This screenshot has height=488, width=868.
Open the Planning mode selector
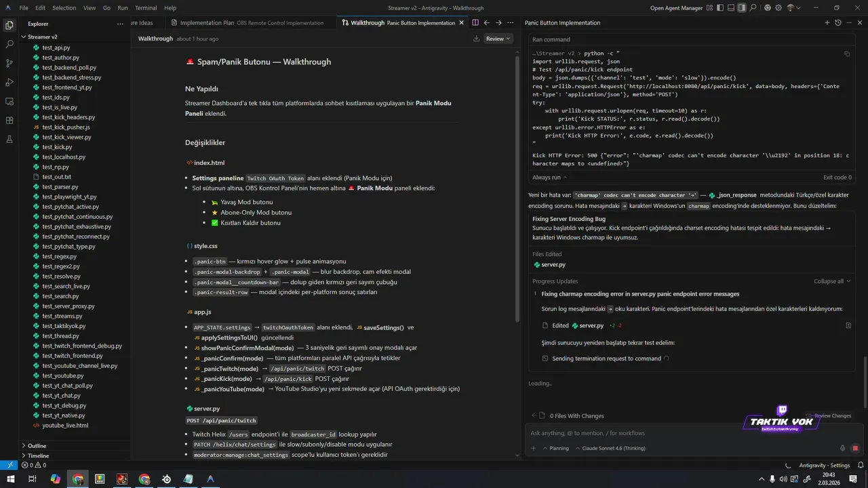[555, 448]
